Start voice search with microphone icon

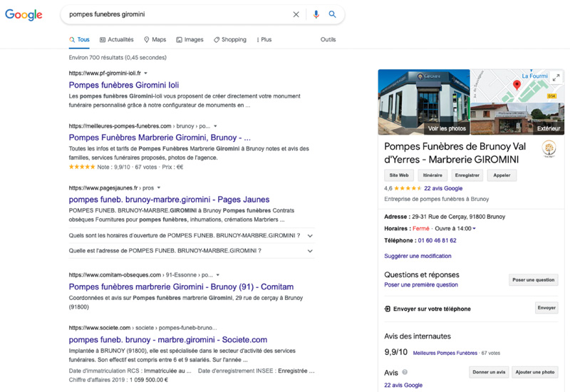click(x=316, y=14)
